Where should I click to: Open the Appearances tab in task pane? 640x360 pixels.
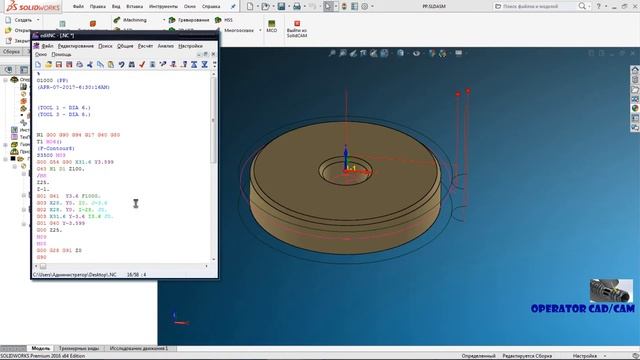[635, 109]
